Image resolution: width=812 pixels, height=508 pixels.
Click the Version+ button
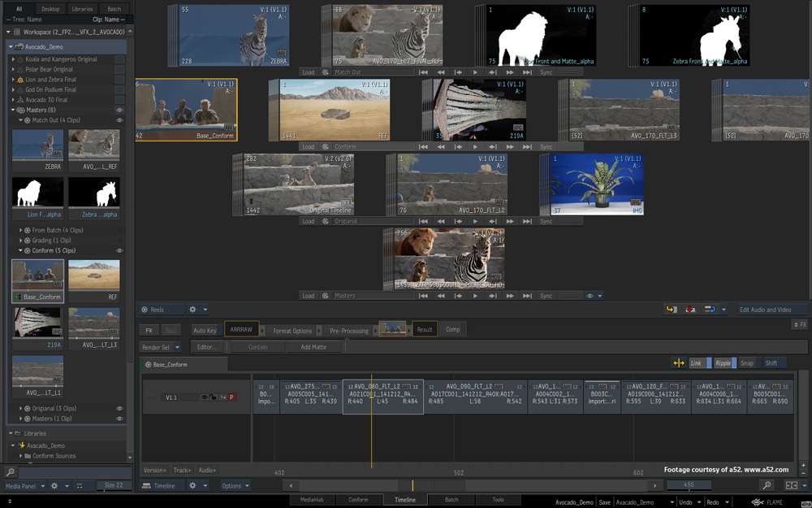click(155, 470)
